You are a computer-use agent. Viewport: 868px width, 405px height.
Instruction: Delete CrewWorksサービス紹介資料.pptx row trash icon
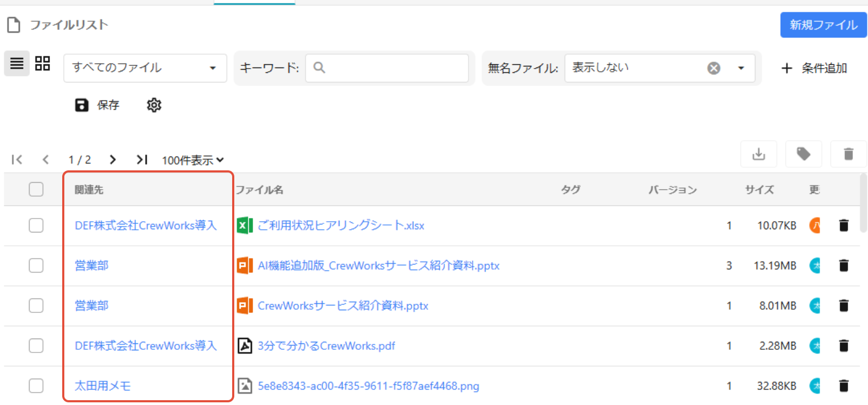[843, 306]
